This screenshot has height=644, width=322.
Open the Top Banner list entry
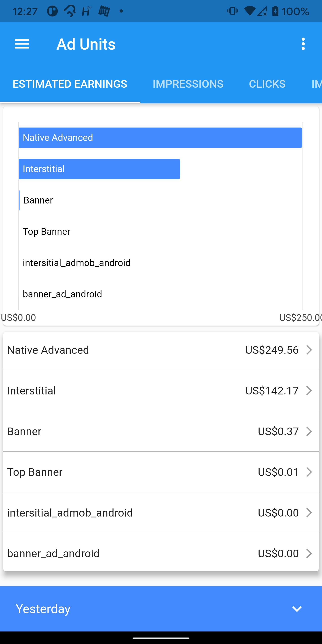(x=161, y=472)
